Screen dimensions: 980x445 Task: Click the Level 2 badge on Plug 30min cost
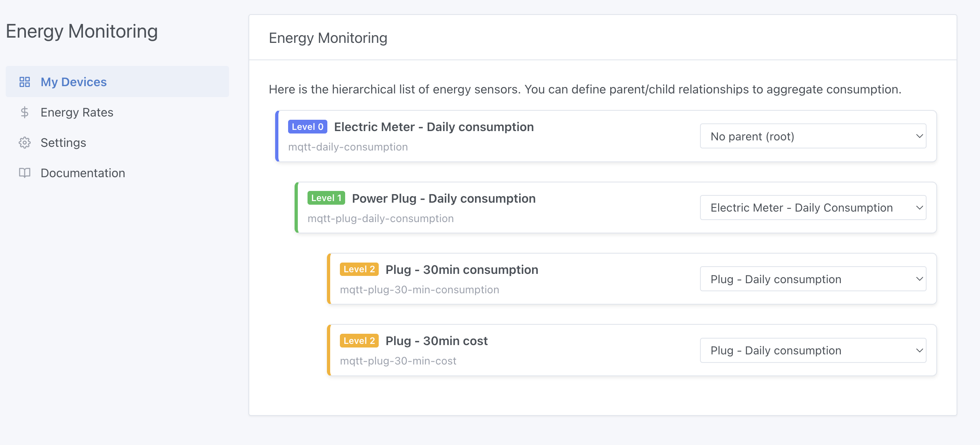tap(359, 341)
